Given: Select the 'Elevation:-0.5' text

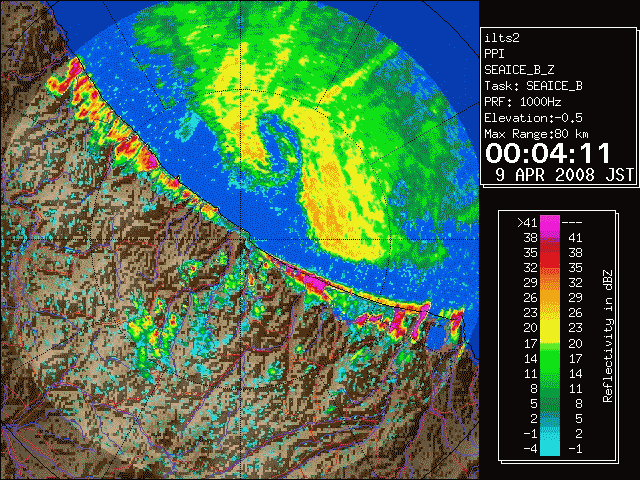Looking at the screenshot, I should 533,118.
